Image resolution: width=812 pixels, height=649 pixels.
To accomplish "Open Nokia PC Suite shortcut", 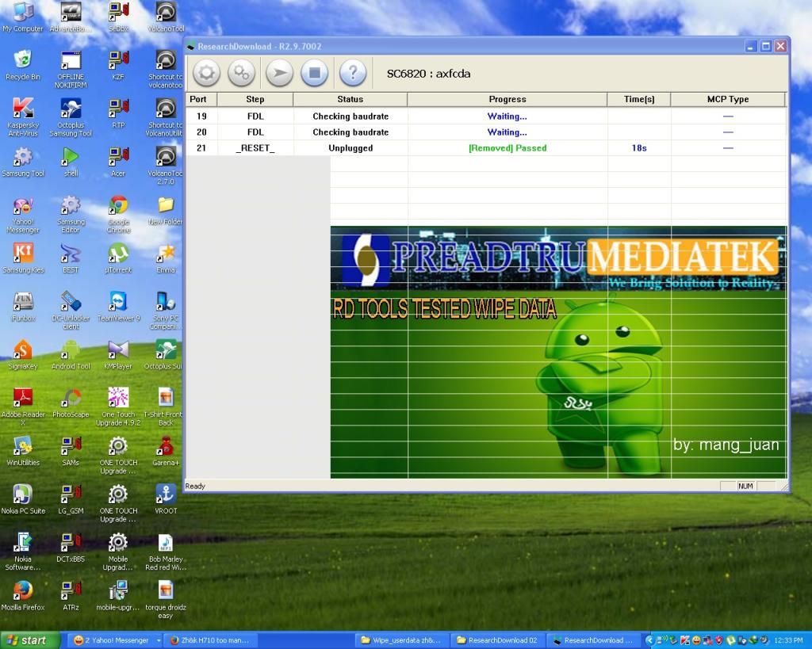I will coord(23,499).
